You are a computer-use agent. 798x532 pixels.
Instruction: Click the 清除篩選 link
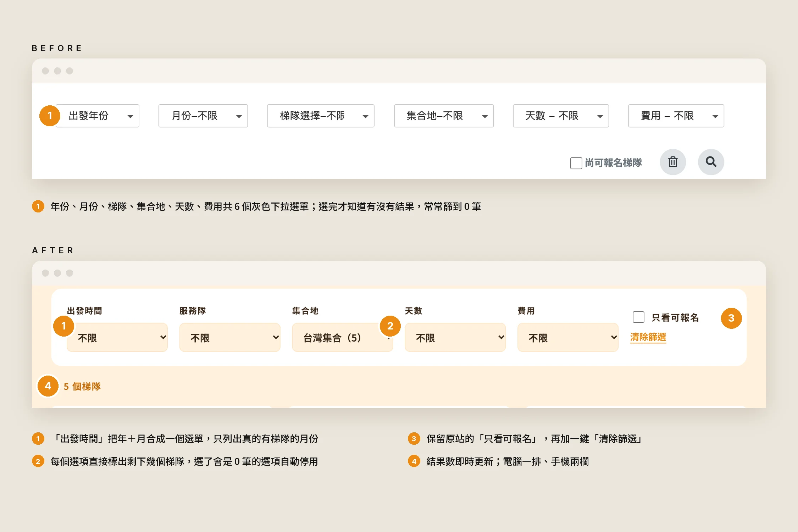click(648, 337)
